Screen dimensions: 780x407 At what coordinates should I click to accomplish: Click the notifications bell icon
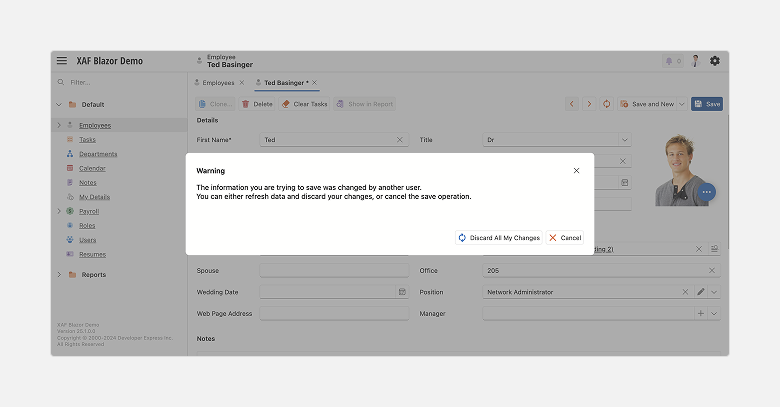pos(672,61)
